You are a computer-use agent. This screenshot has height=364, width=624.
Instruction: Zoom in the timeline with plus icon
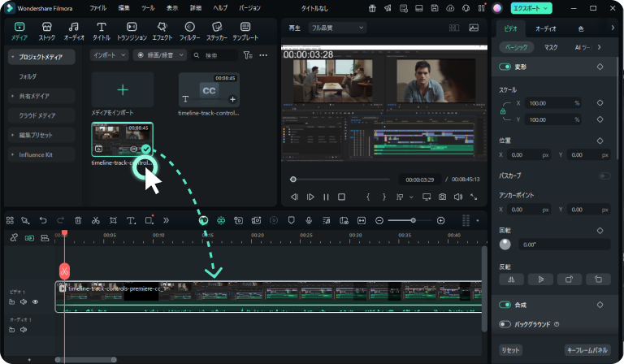pyautogui.click(x=440, y=220)
